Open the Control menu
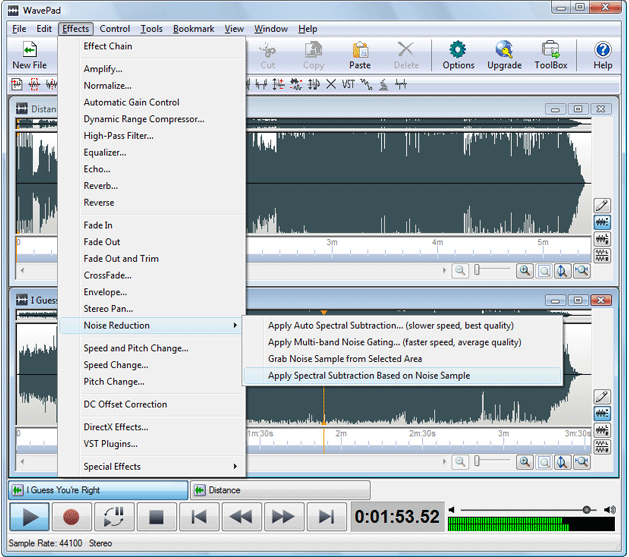 (115, 29)
